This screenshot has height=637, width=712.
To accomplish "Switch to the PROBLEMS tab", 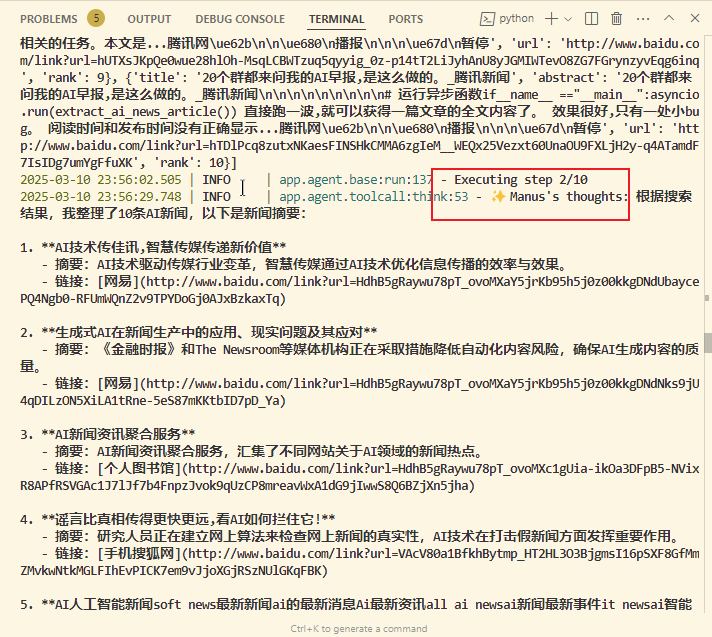I will tap(48, 19).
